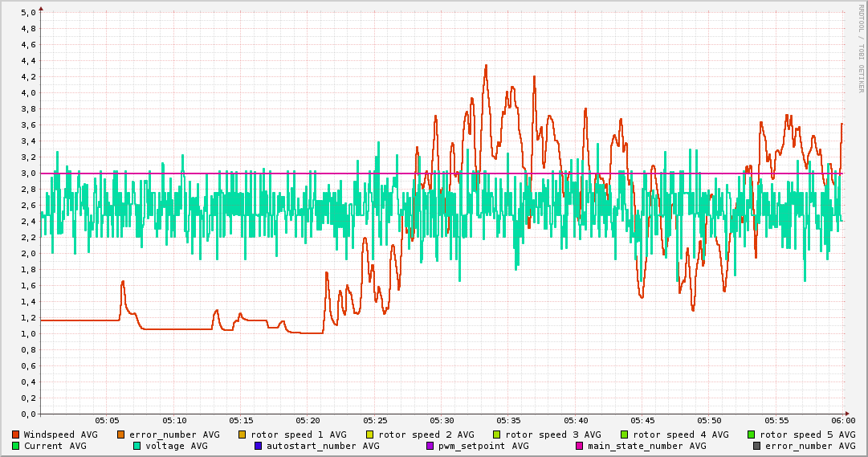Click the blue autostart_number AVG swatch
Screen dimensions: 868x457
(x=259, y=446)
